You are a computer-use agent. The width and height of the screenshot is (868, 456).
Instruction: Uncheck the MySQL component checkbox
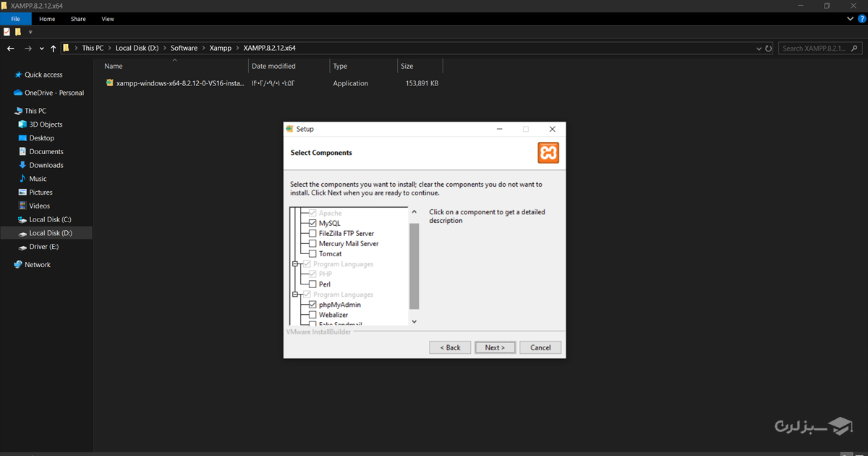click(312, 224)
